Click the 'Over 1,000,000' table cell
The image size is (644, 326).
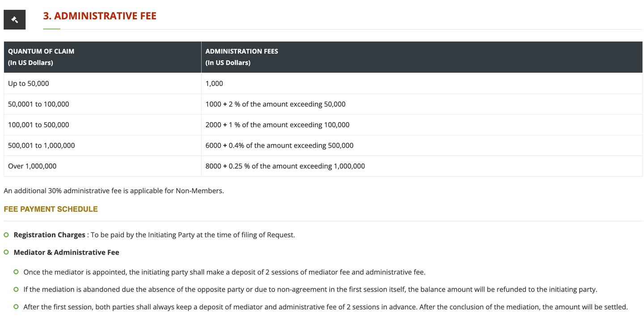[102, 166]
